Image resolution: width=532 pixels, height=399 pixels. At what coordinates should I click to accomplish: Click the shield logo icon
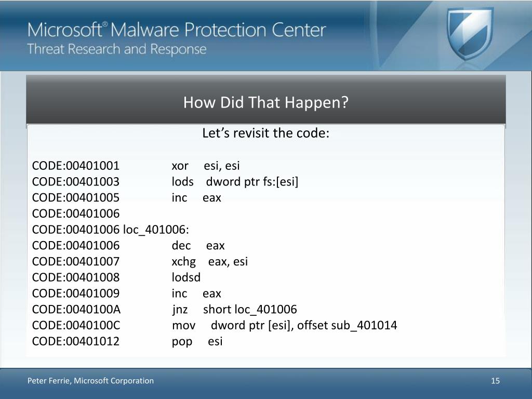point(470,34)
